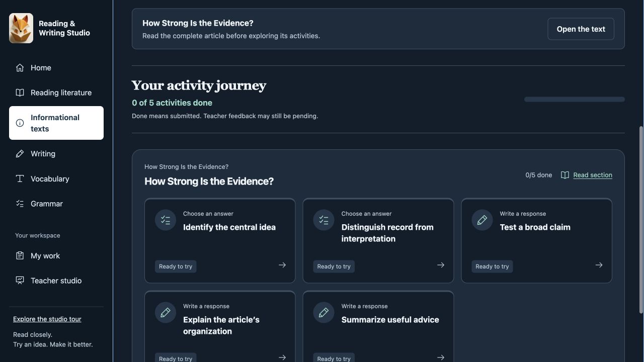Image resolution: width=644 pixels, height=362 pixels.
Task: Open the Test a broad claim activity
Action: click(x=536, y=241)
